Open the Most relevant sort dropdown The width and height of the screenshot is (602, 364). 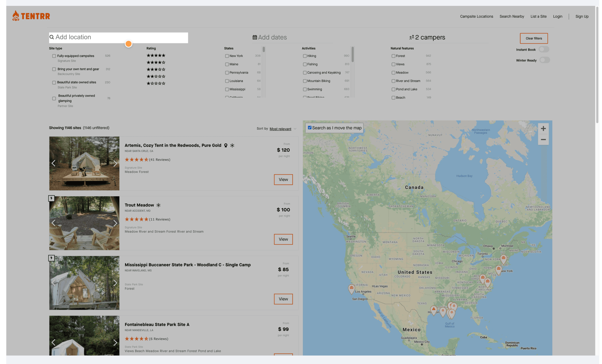pyautogui.click(x=281, y=129)
